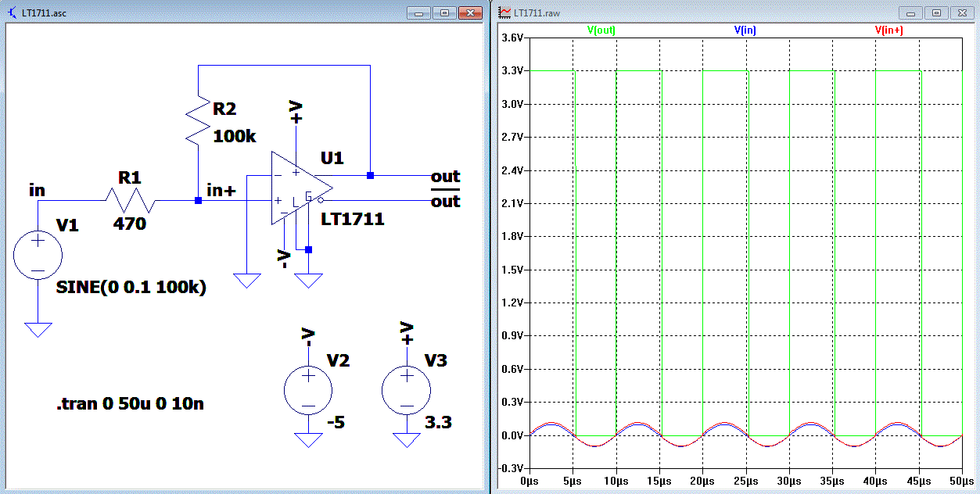980x494 pixels.
Task: Click the upper 'out' net label without overbar
Action: pos(446,177)
